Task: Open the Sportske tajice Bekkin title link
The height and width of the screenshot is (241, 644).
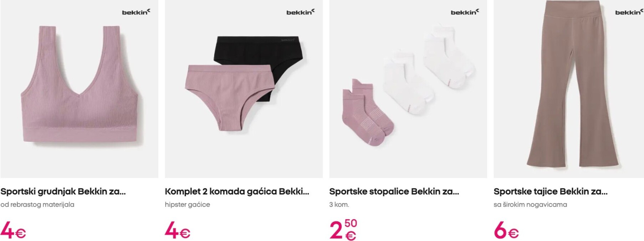Action: tap(551, 191)
